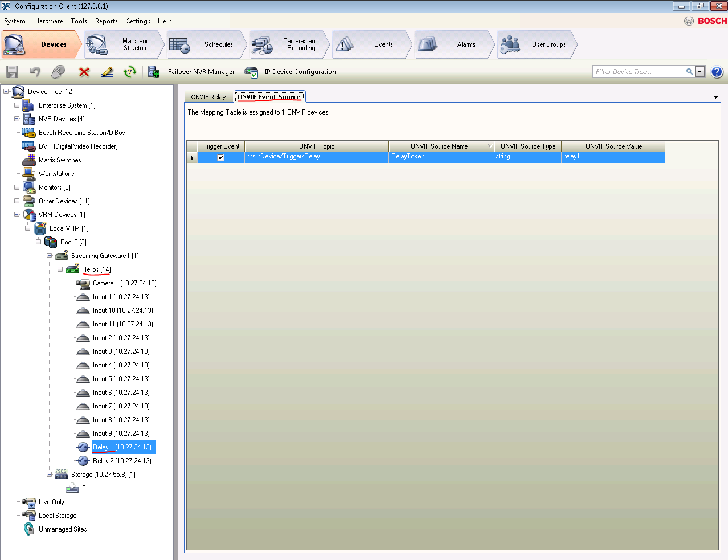Switch to the ONVIF Relay tab
The height and width of the screenshot is (560, 728).
208,97
